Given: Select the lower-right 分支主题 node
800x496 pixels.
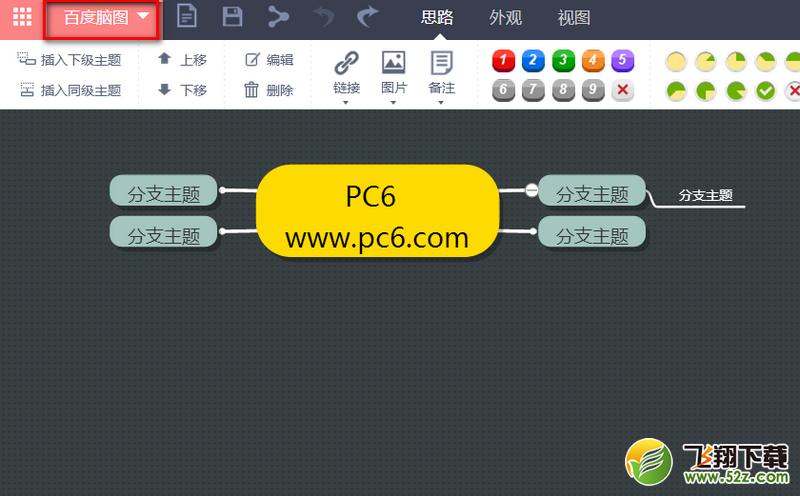Looking at the screenshot, I should (x=592, y=232).
